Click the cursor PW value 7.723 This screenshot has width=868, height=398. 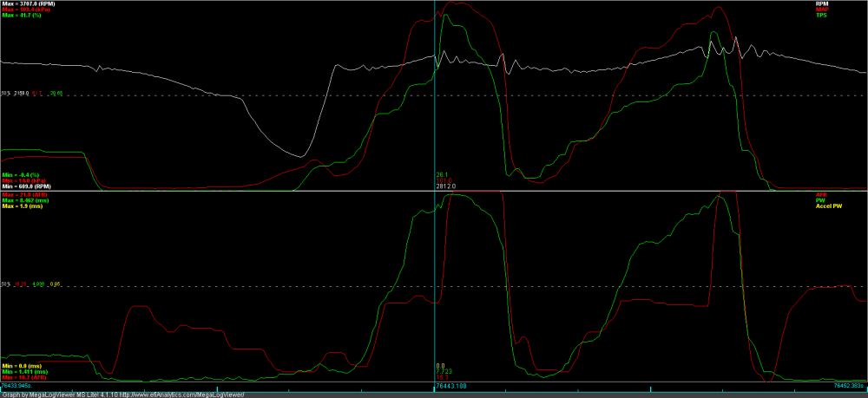pos(444,371)
